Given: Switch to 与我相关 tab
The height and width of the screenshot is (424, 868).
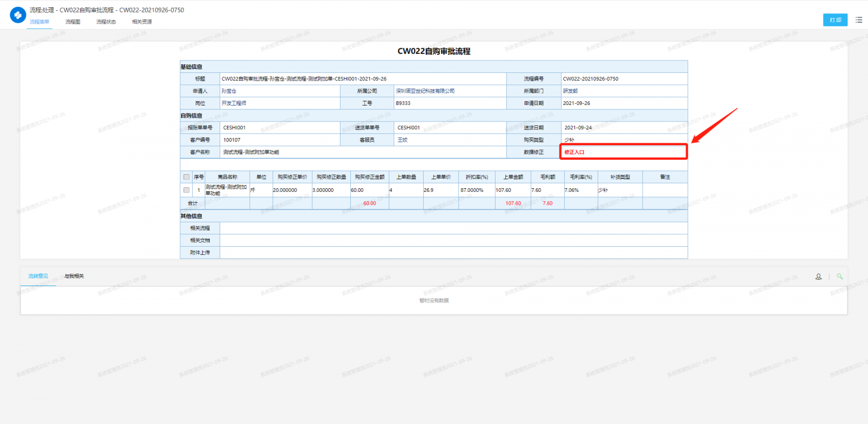Looking at the screenshot, I should click(74, 276).
